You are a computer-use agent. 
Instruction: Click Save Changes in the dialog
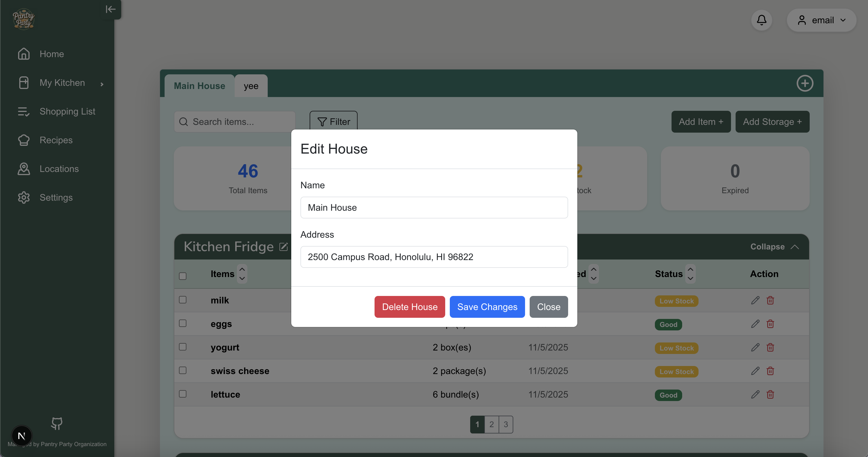487,307
